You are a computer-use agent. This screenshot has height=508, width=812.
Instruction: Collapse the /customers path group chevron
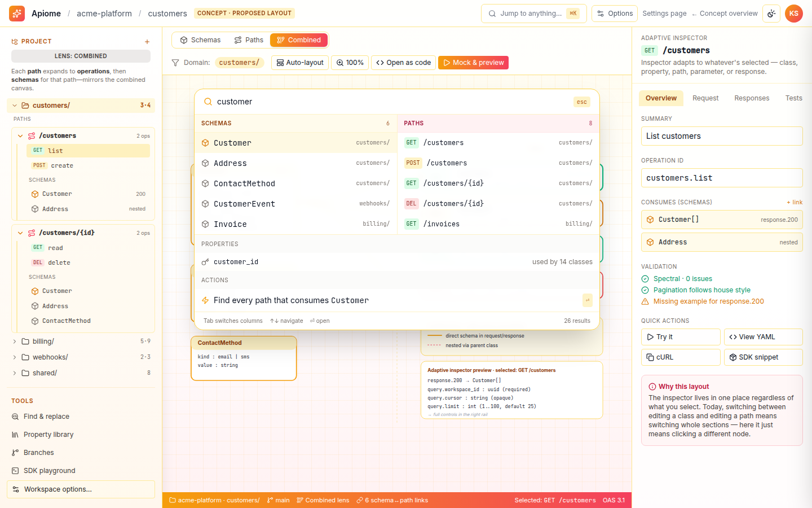20,136
